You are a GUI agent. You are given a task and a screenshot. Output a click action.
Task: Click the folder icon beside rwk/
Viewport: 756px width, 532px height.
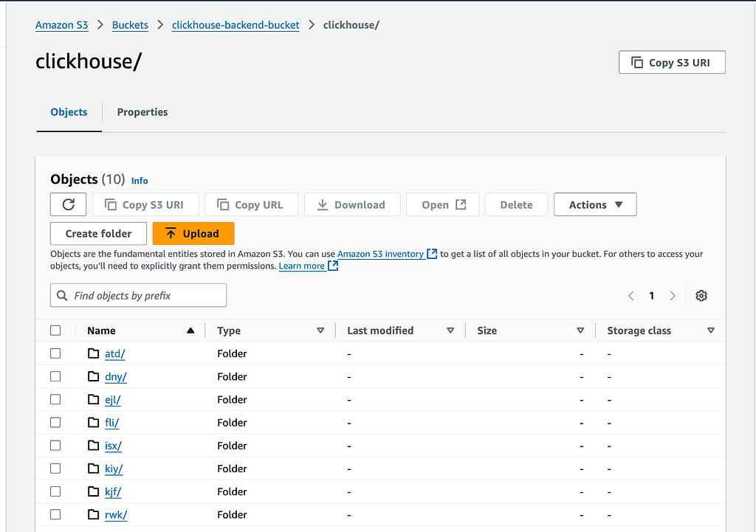(94, 514)
